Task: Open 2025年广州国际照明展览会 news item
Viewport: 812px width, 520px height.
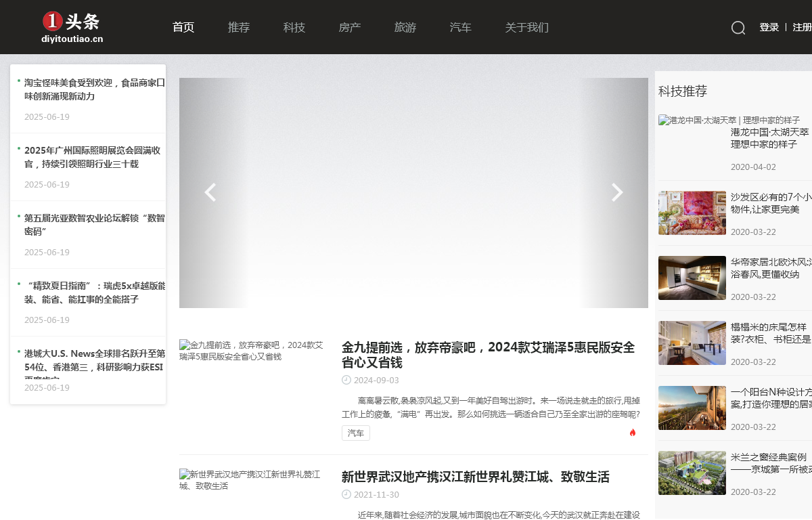Action: click(x=92, y=157)
